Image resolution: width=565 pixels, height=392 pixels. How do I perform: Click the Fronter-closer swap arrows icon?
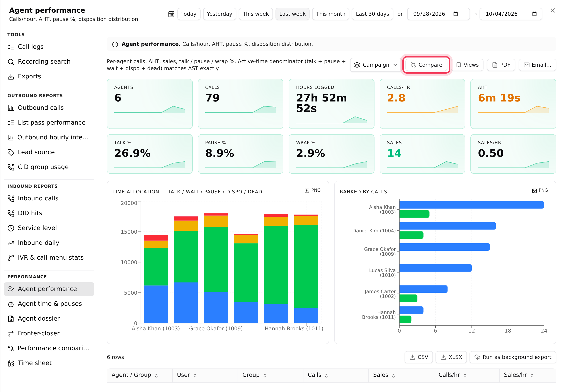coord(11,334)
